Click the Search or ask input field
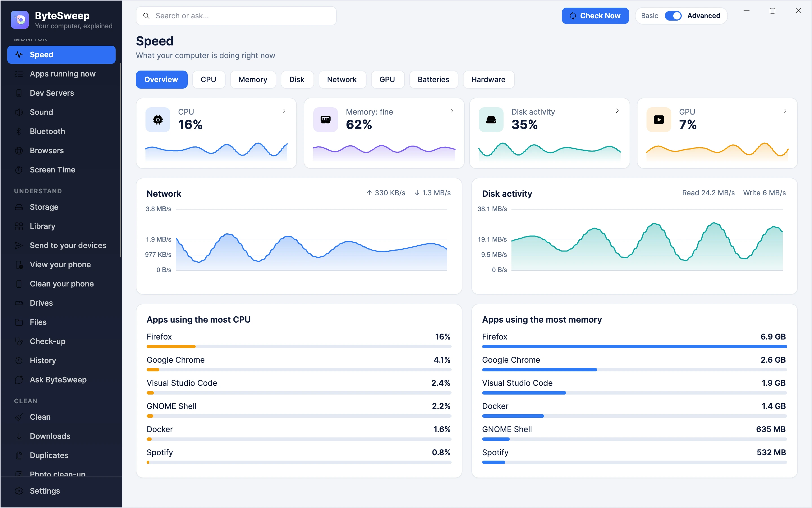The height and width of the screenshot is (508, 812). [236, 16]
